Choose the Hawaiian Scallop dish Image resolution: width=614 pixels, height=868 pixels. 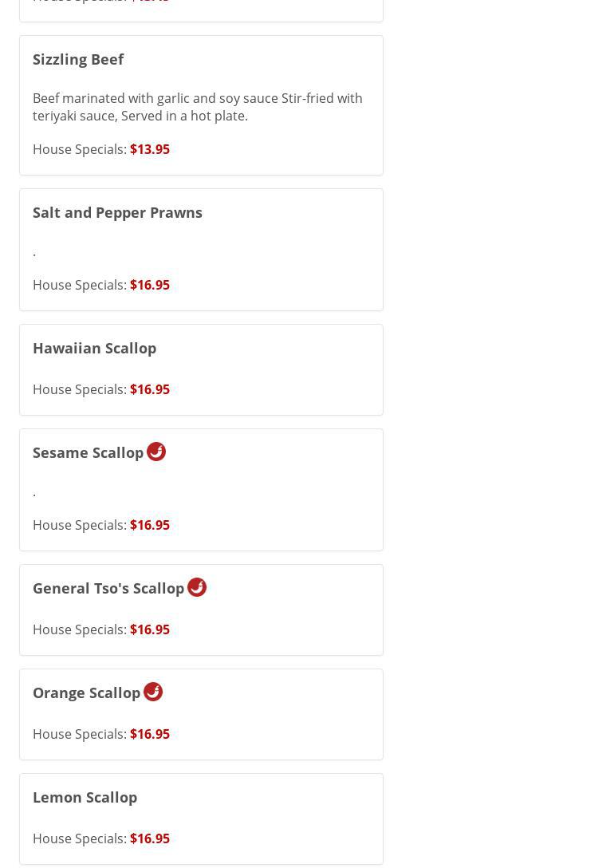click(94, 348)
